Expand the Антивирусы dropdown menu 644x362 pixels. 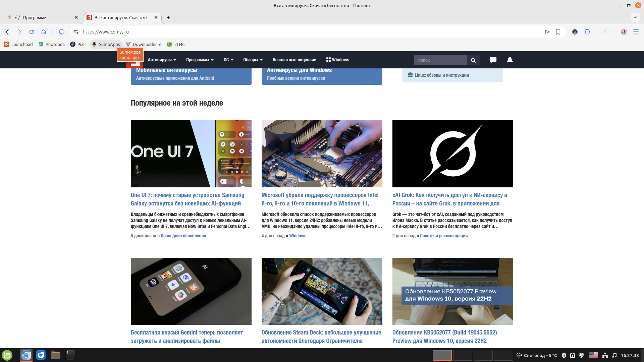pos(162,60)
